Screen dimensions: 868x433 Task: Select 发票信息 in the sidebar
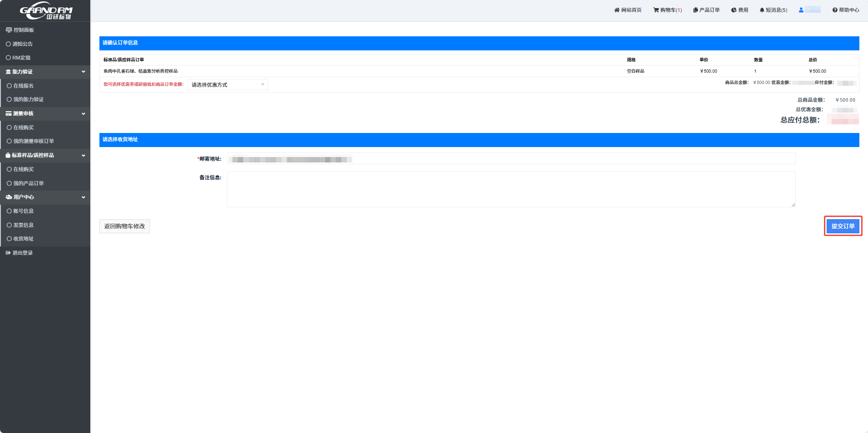click(23, 225)
